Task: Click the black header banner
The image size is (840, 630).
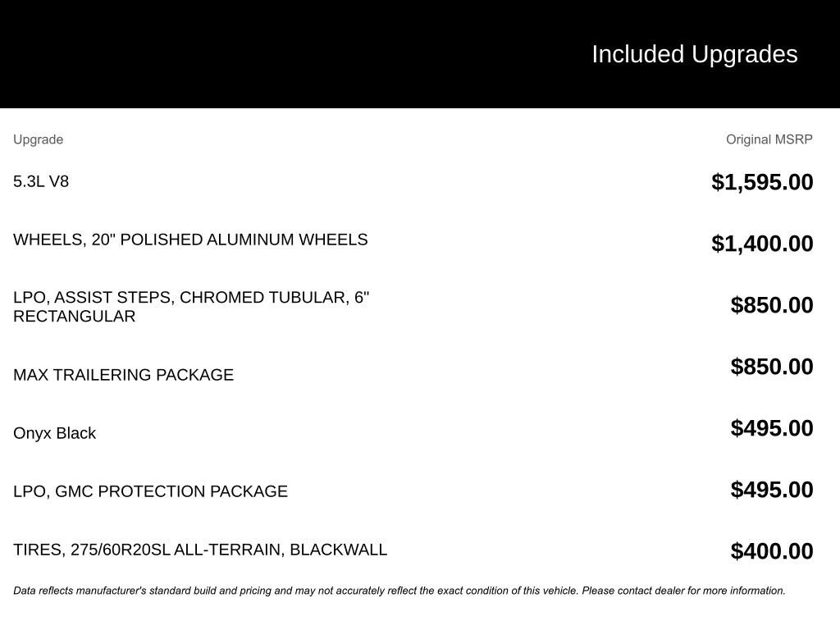Action: click(287, 54)
